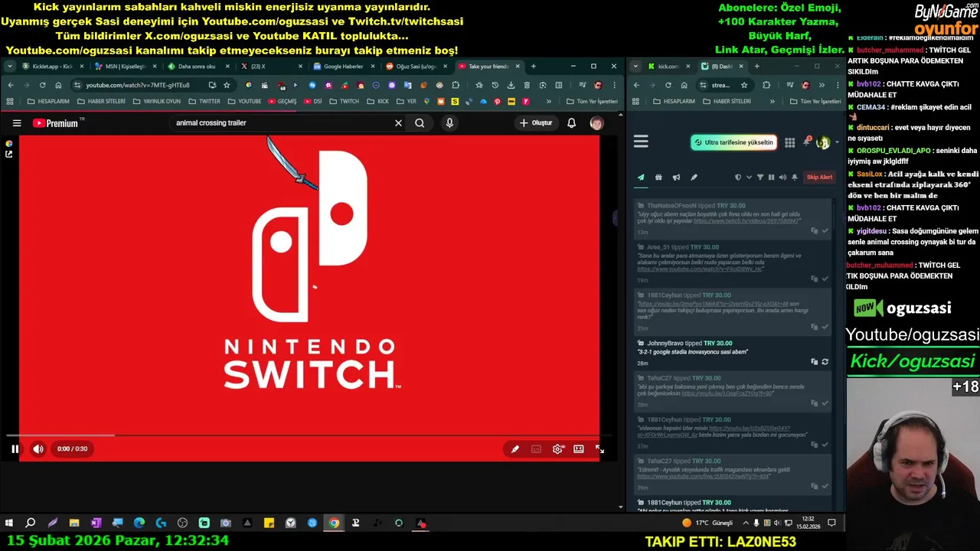The image size is (980, 551).
Task: Clear the YouTube search text
Action: [x=398, y=122]
